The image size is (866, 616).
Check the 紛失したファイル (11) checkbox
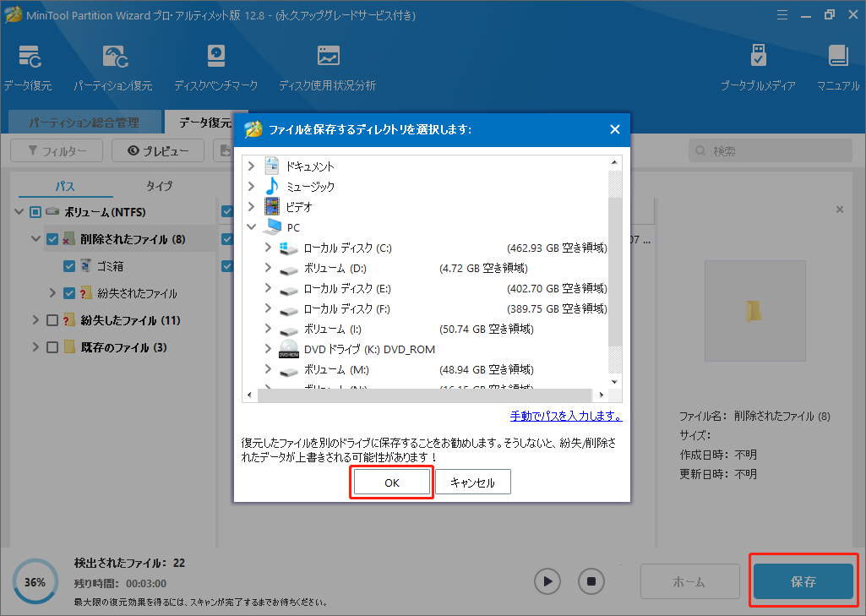click(x=52, y=320)
